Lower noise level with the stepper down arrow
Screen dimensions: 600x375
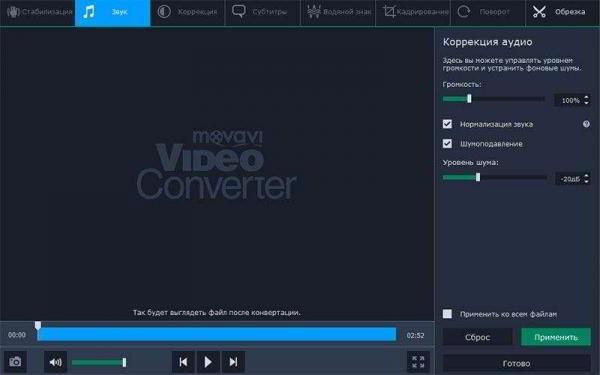[586, 182]
